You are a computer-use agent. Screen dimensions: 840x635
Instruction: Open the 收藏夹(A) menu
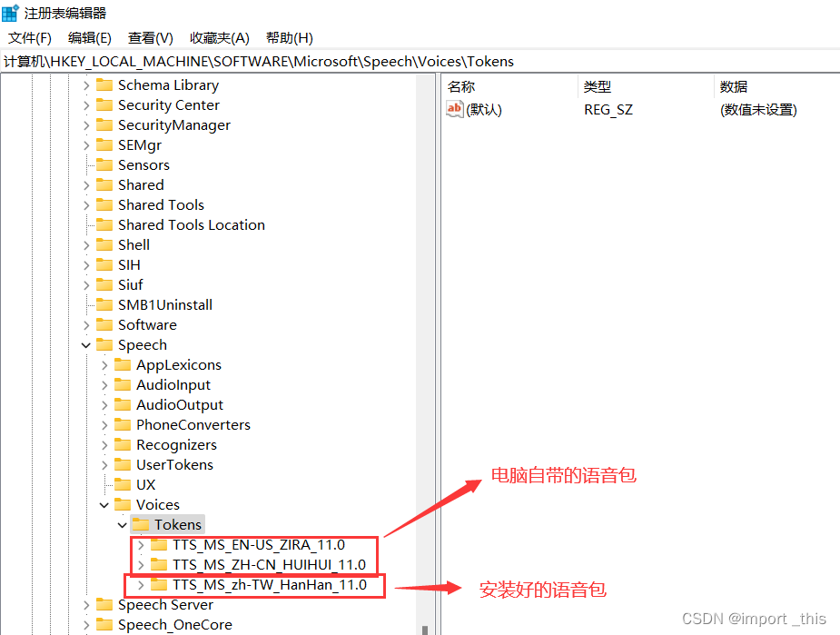click(x=220, y=38)
